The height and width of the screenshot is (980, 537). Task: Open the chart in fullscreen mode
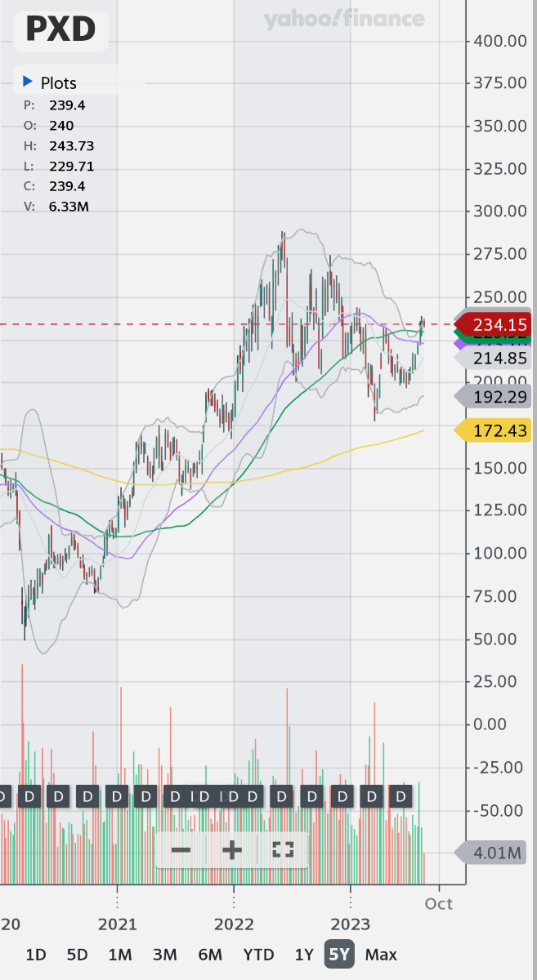(283, 850)
